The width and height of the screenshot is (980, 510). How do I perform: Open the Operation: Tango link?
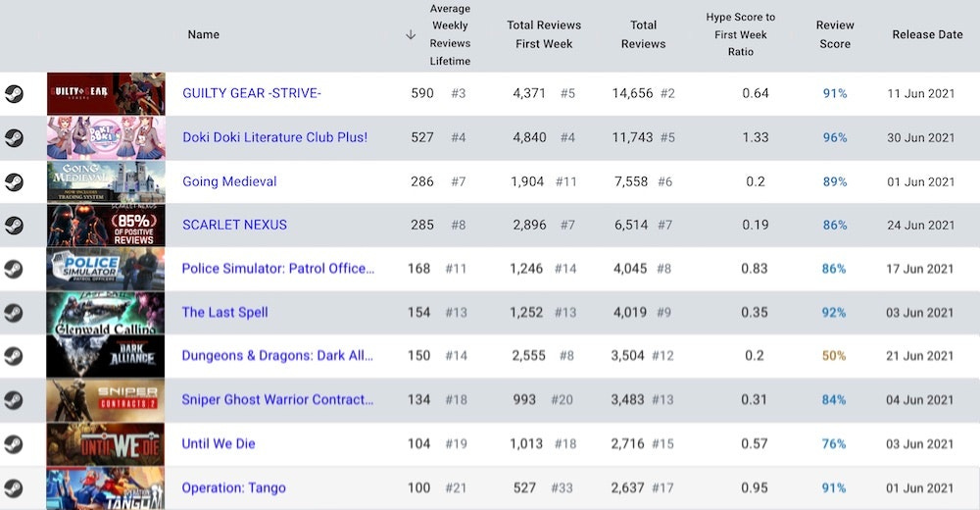tap(234, 487)
